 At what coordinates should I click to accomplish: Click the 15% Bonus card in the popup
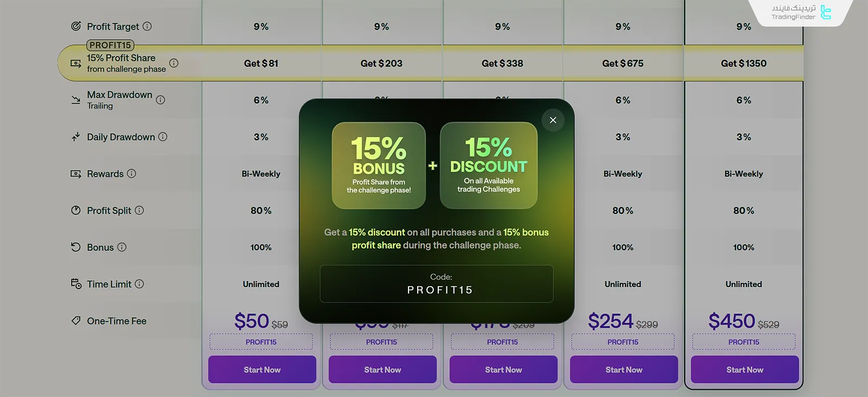[379, 165]
